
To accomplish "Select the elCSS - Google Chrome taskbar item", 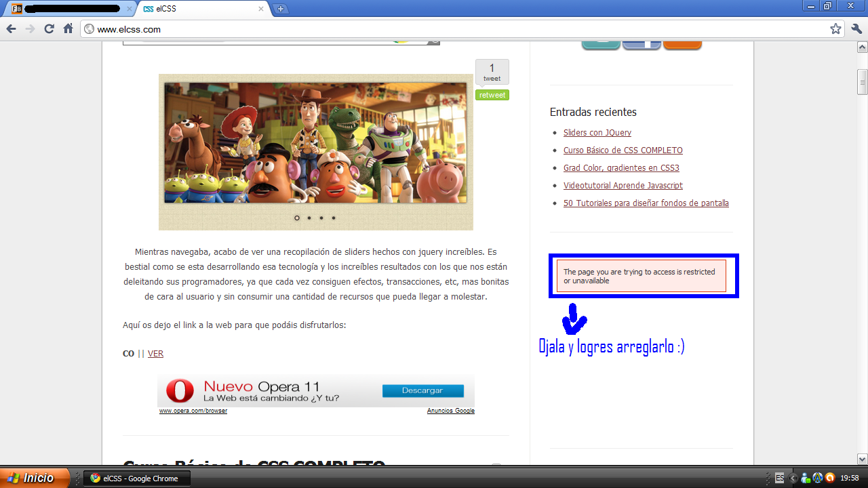I will [x=137, y=478].
